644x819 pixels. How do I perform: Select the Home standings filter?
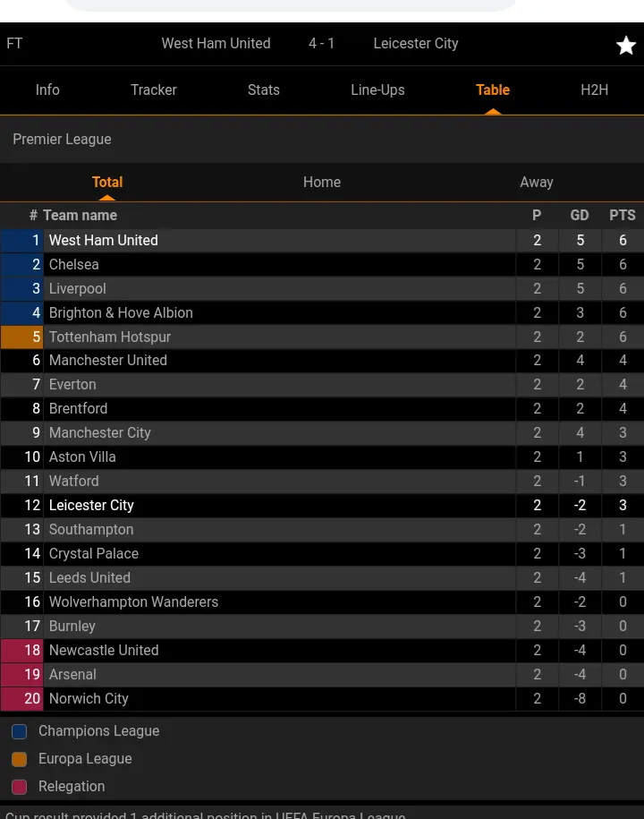[x=322, y=182]
